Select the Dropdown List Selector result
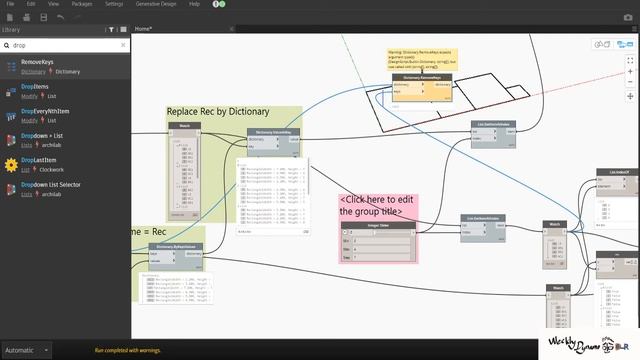 pos(65,189)
